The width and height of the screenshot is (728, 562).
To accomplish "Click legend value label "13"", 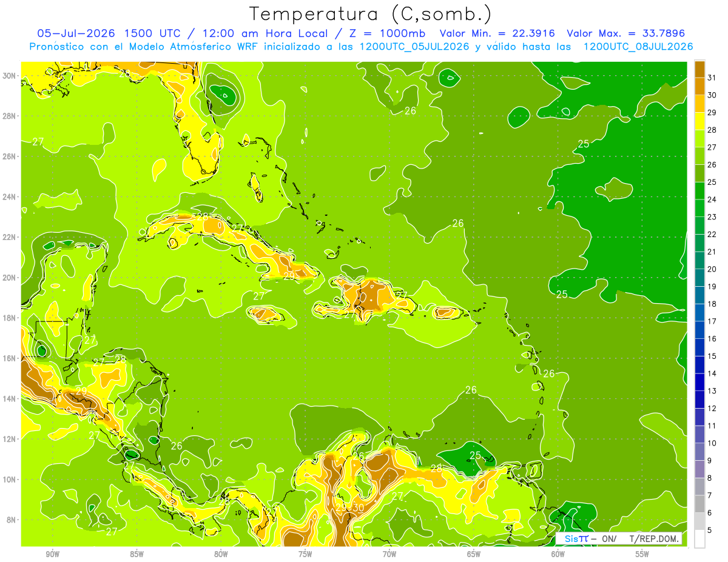I will pyautogui.click(x=712, y=391).
